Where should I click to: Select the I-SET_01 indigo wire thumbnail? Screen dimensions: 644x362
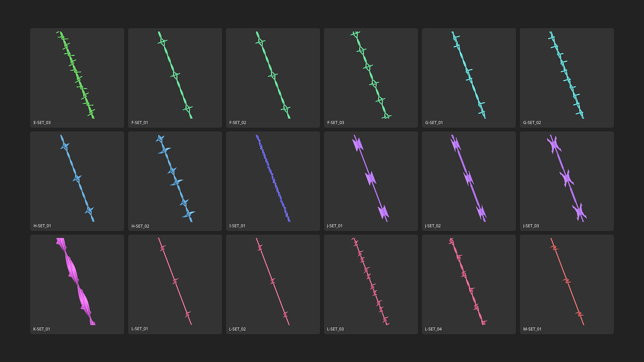click(273, 181)
